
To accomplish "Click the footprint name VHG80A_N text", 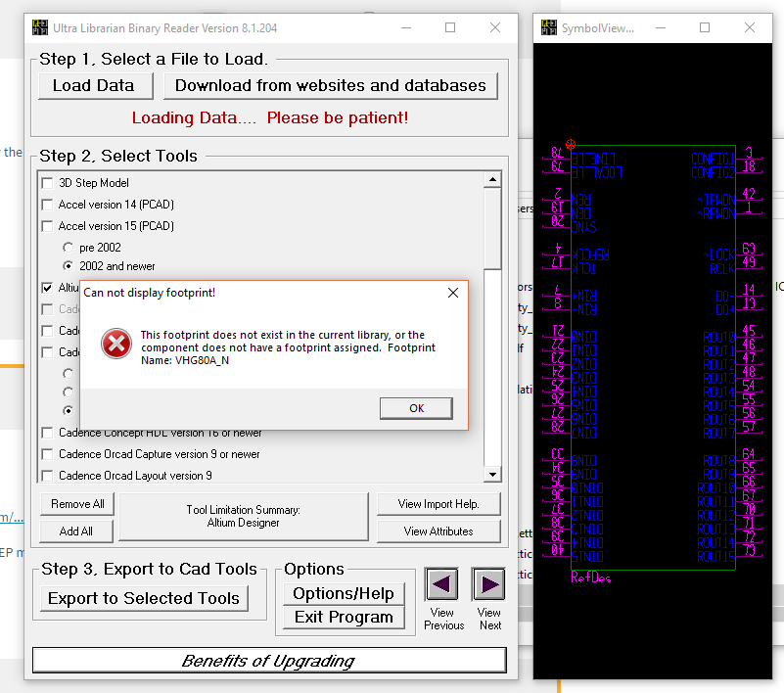I will (202, 360).
